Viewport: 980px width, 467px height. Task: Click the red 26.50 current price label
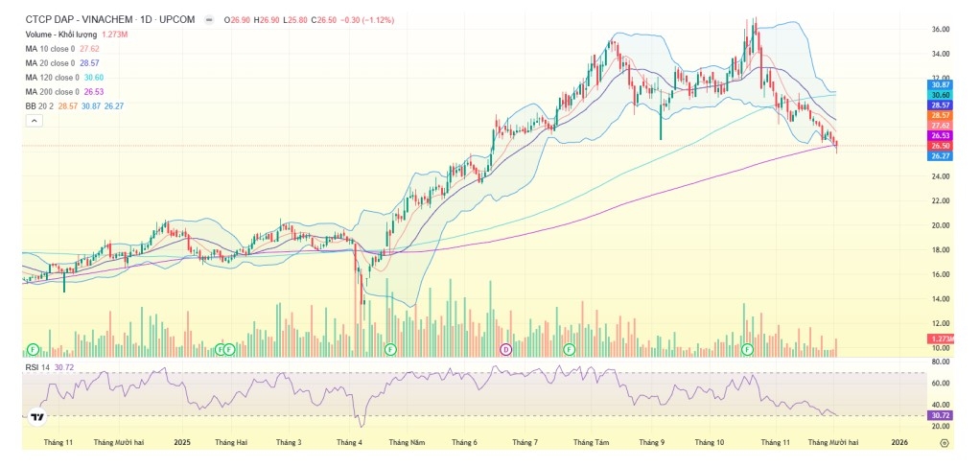(939, 146)
